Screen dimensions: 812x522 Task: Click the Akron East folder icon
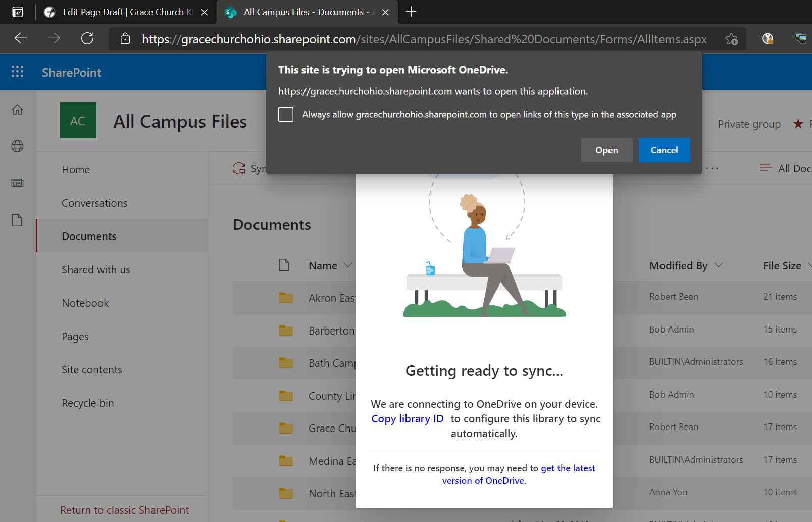tap(286, 298)
